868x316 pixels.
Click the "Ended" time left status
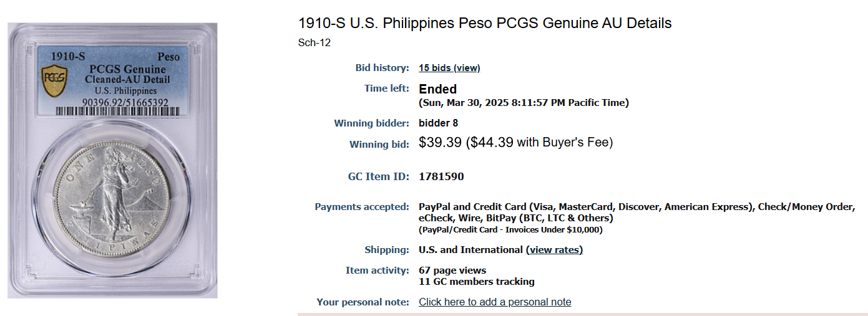pyautogui.click(x=438, y=89)
